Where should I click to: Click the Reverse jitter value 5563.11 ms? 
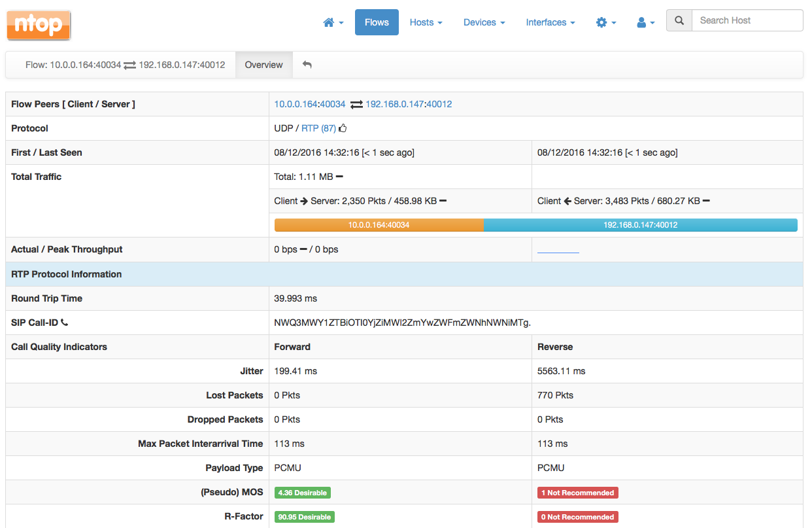tap(562, 371)
